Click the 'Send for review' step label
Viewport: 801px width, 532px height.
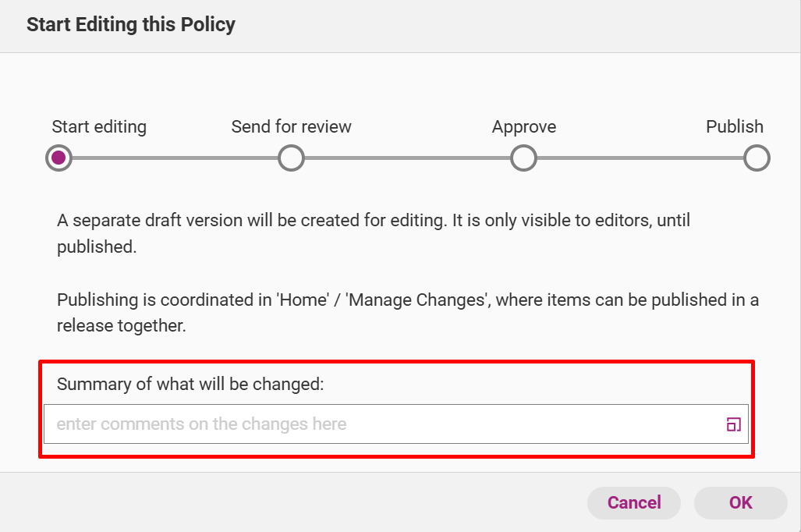291,126
